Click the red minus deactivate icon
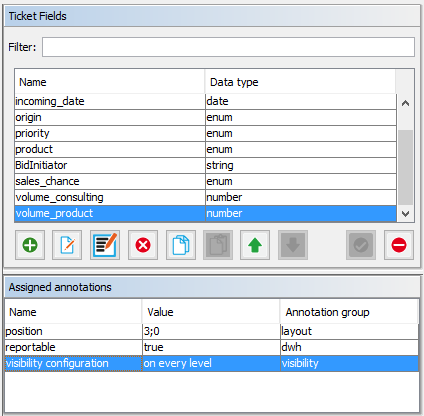424x416 pixels. [399, 245]
